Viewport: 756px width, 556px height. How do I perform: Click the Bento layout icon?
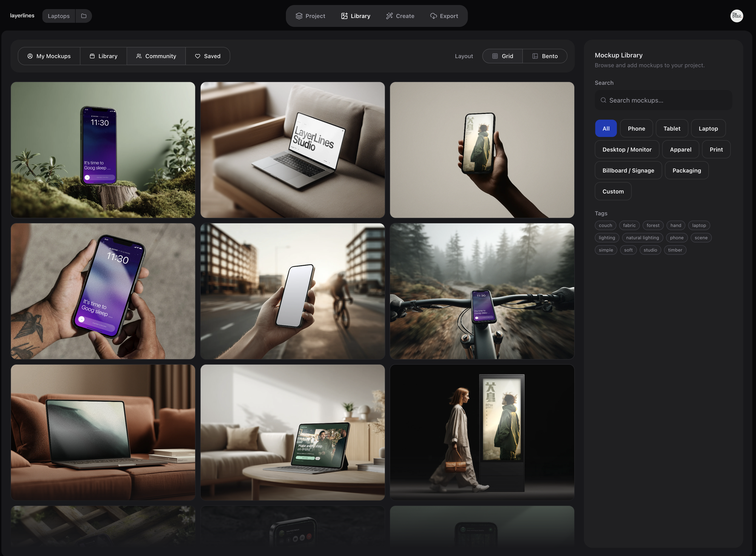point(535,56)
